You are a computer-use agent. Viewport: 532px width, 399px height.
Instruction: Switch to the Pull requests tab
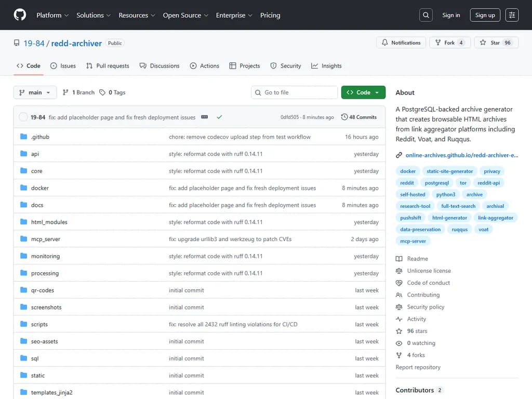point(108,66)
